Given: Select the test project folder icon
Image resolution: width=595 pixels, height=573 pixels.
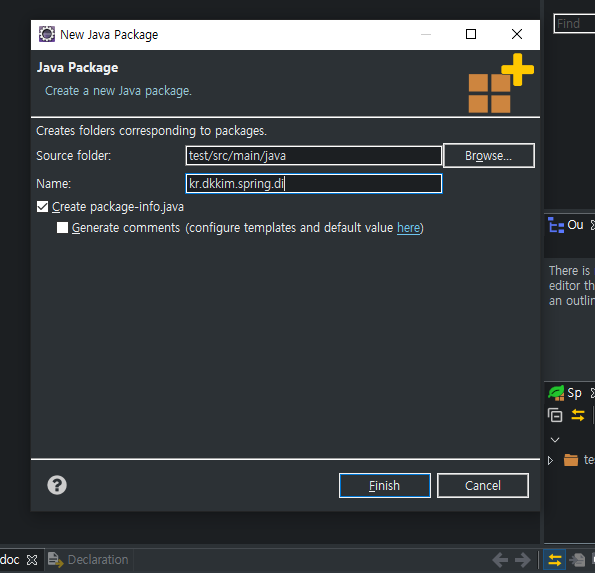Looking at the screenshot, I should (571, 460).
